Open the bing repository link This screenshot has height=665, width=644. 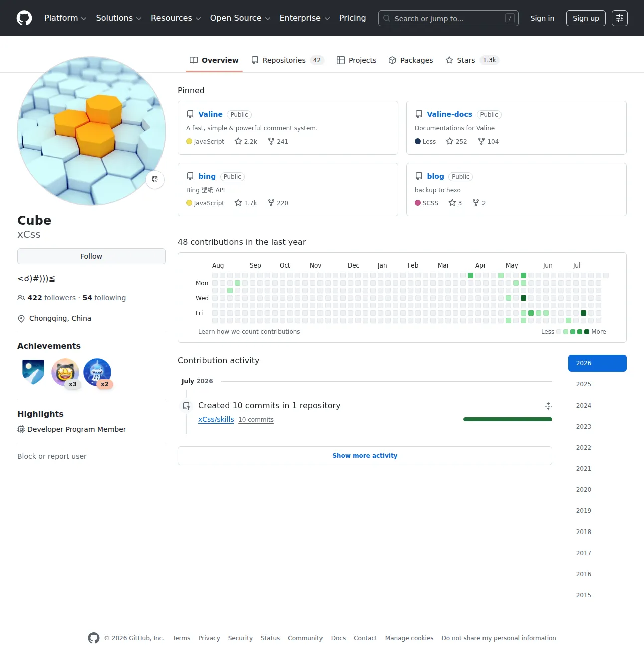[207, 176]
